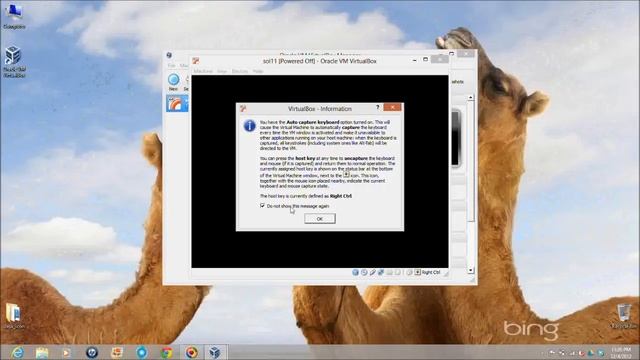
Task: Tick 'Do not show this message again' checkbox
Action: point(262,206)
